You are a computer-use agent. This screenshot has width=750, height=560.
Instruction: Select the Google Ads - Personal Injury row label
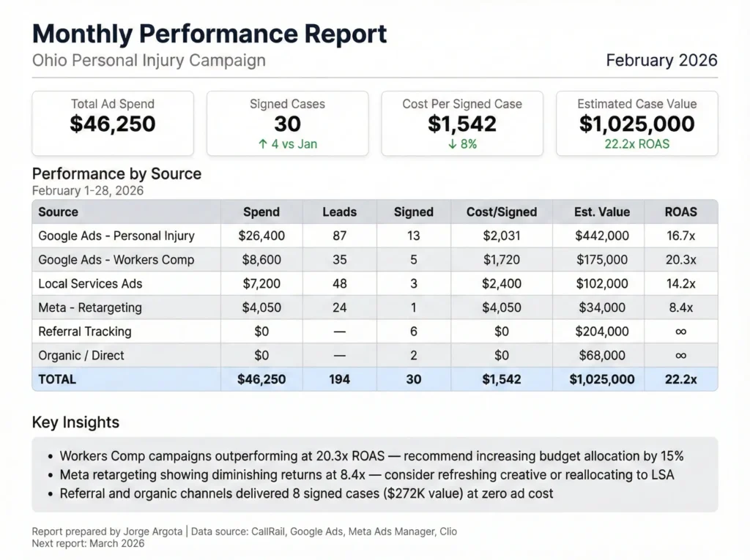116,236
